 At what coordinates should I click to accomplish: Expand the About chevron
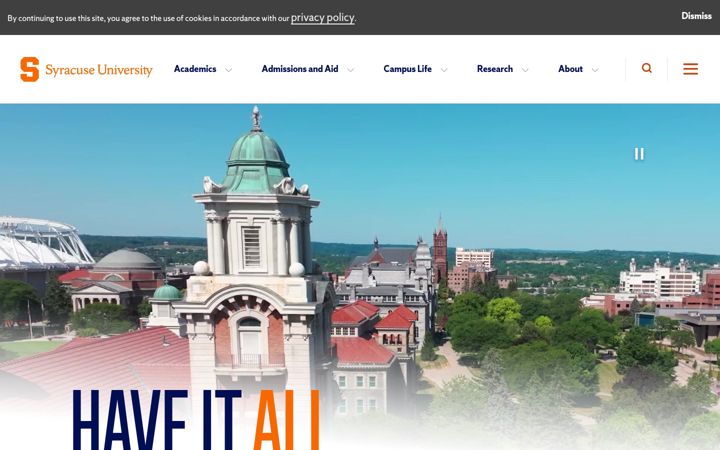coord(595,70)
